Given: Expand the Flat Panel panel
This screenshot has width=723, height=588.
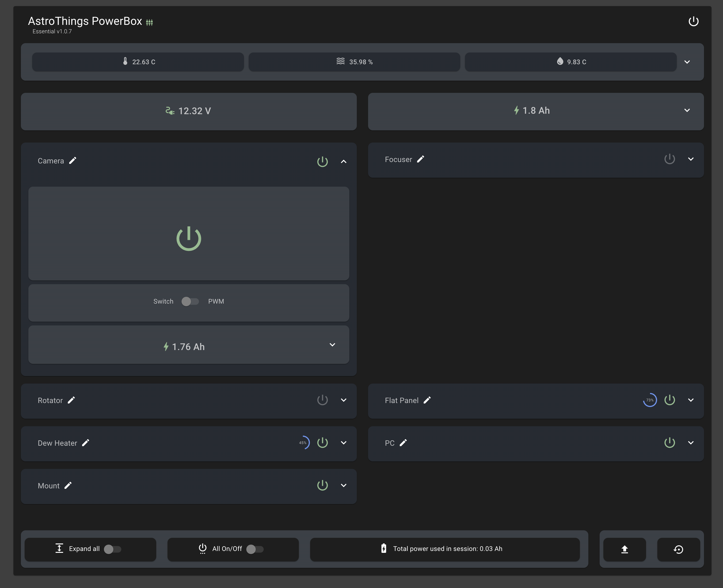Looking at the screenshot, I should 690,400.
